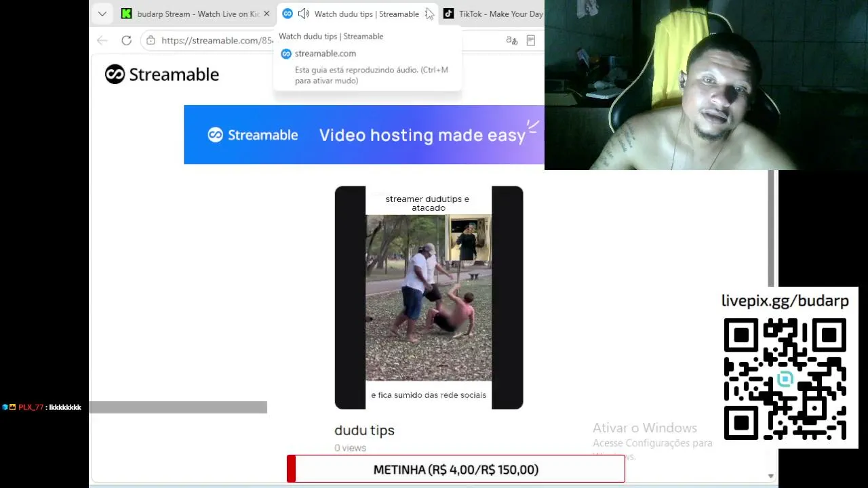This screenshot has width=868, height=488.
Task: Click the 'Ativar o Windows' watermark text
Action: point(645,428)
